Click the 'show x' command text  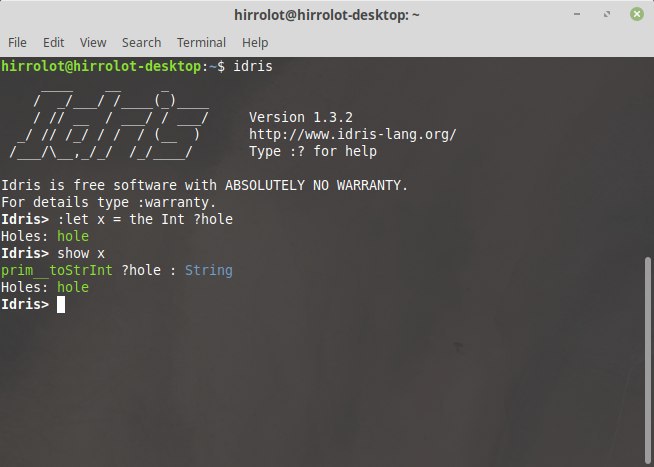(x=81, y=253)
